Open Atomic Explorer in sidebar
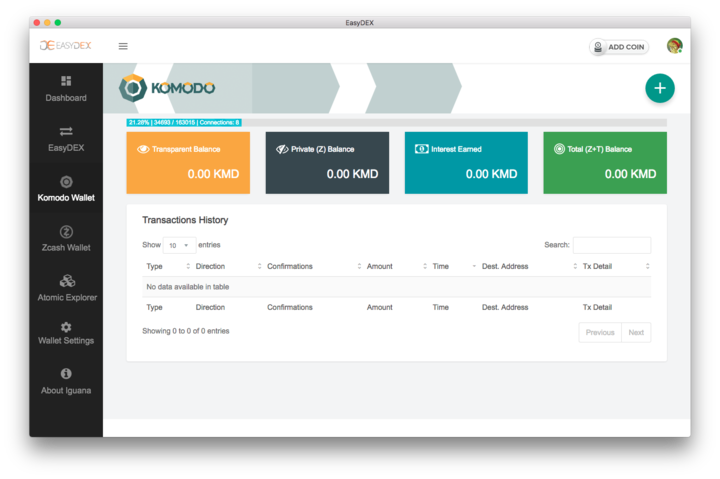 click(66, 288)
